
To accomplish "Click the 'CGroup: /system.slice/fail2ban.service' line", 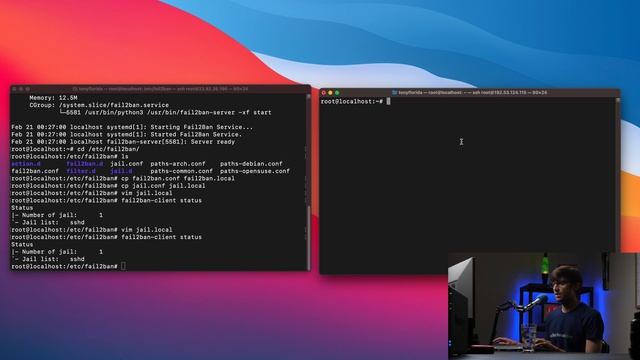I will 99,105.
